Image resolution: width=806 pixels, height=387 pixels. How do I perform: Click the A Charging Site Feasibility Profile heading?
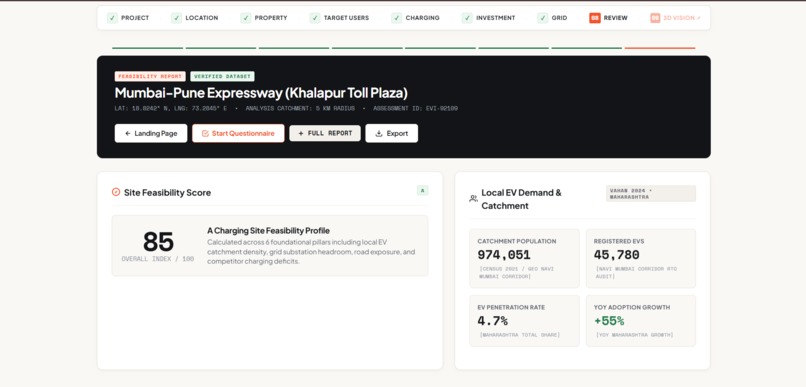[x=268, y=231]
